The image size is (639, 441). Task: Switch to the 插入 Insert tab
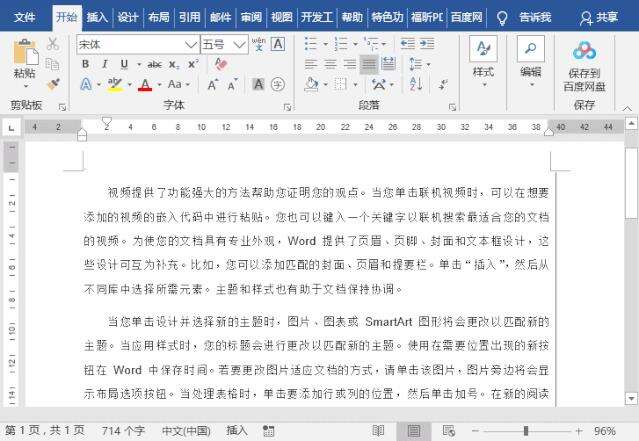[x=97, y=17]
